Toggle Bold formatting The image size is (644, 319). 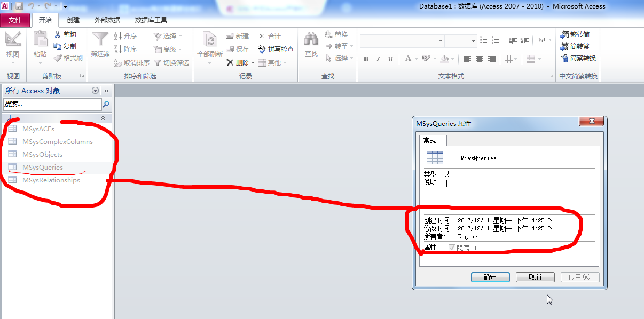(366, 59)
